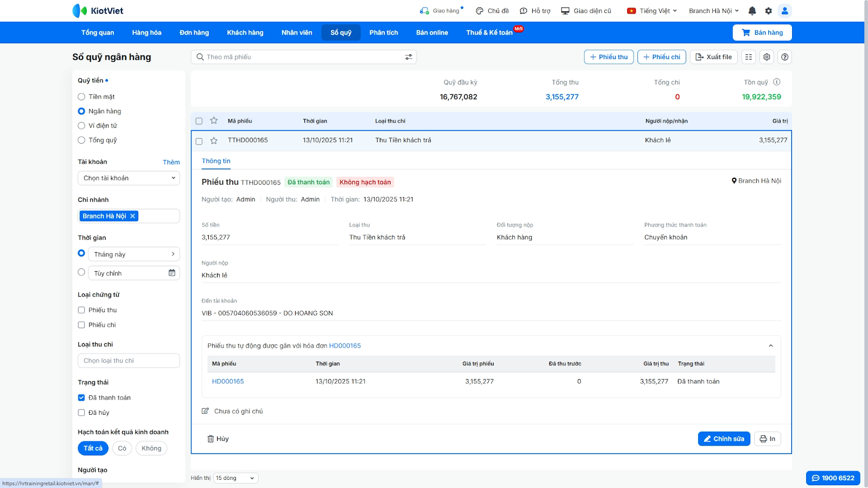Click the edit note pencil icon
Image resolution: width=868 pixels, height=488 pixels.
coord(205,411)
